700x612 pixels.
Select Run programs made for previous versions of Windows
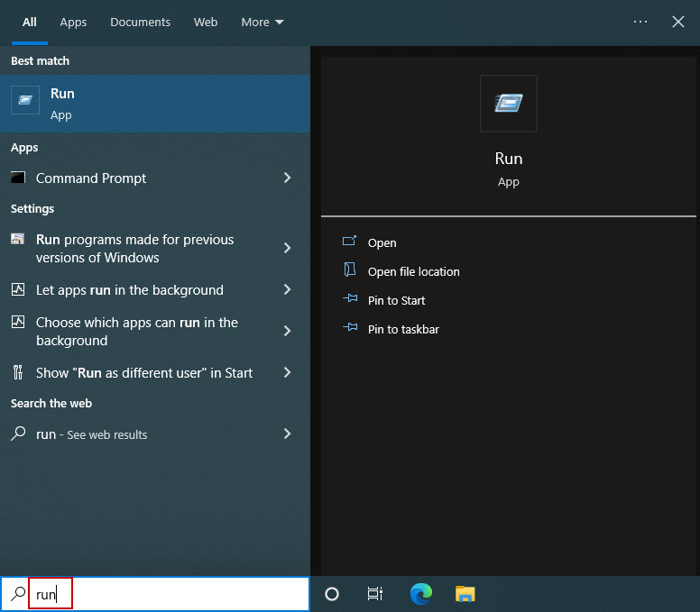point(134,249)
